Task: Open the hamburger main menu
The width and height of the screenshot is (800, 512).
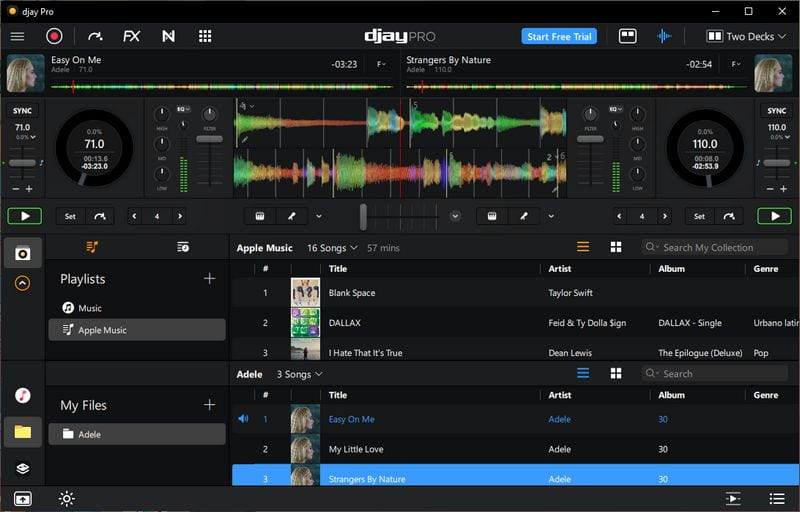Action: click(x=17, y=36)
